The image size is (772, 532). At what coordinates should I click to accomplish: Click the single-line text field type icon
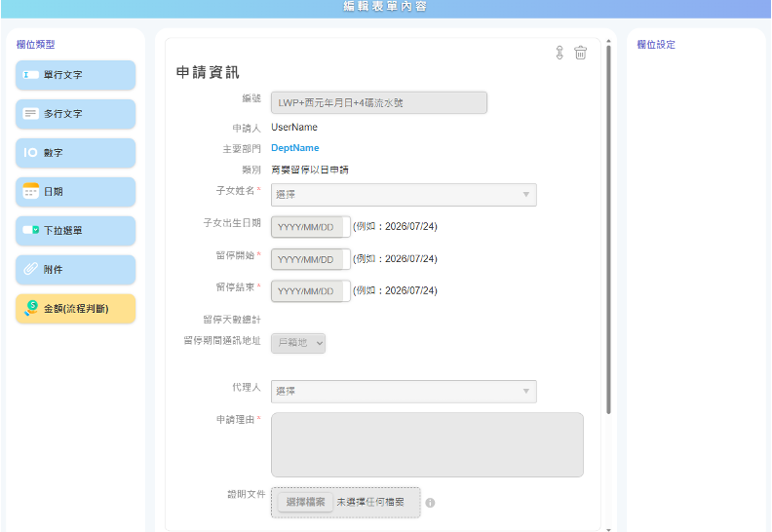[x=30, y=75]
